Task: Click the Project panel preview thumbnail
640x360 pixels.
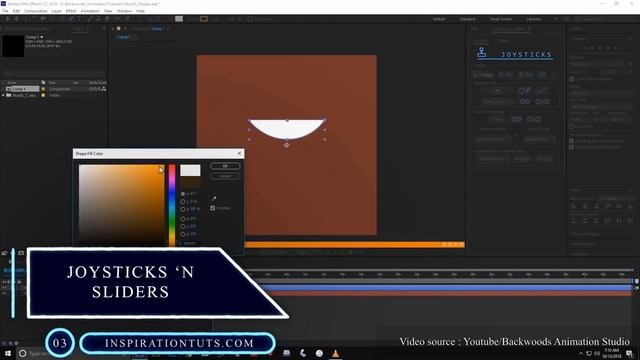Action: 13,46
